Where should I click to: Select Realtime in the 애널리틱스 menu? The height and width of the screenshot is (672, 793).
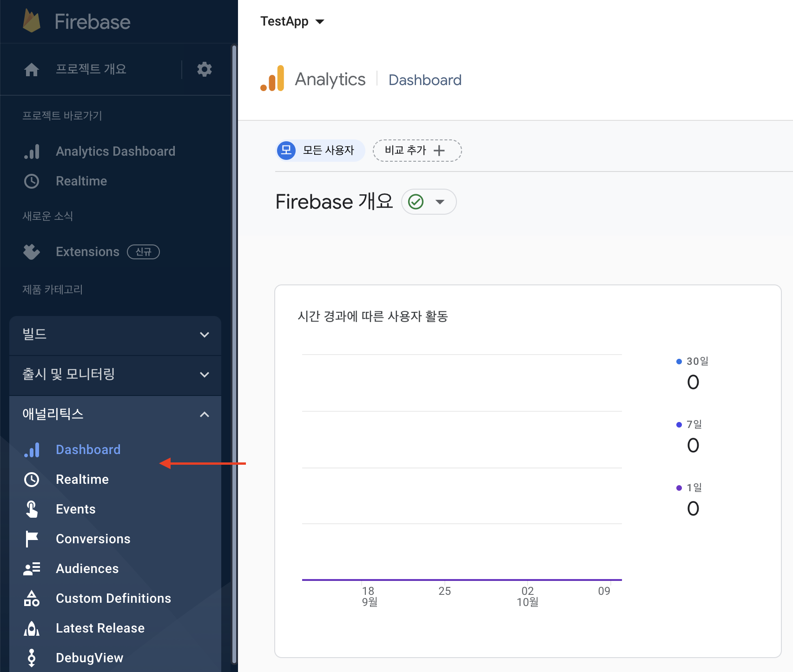tap(82, 480)
